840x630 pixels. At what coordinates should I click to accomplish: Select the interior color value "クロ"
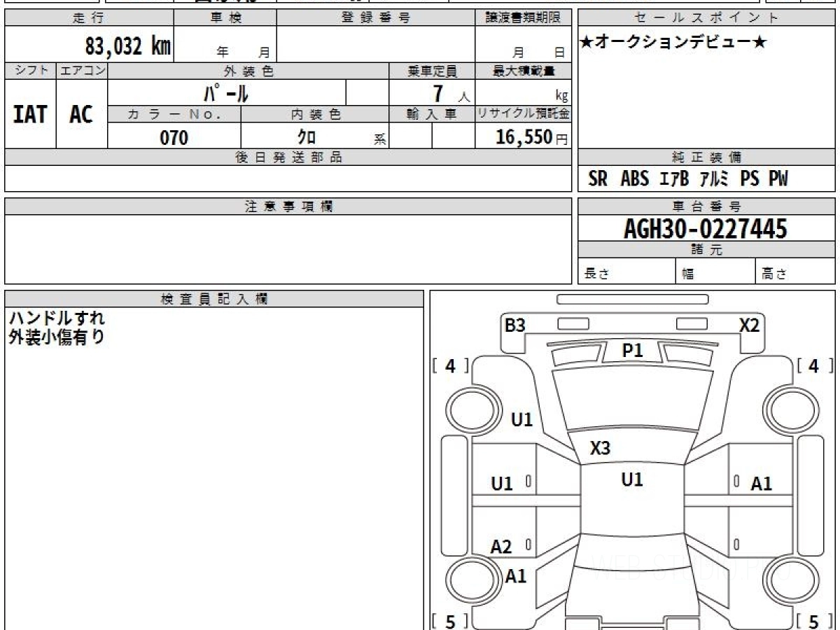click(x=307, y=136)
